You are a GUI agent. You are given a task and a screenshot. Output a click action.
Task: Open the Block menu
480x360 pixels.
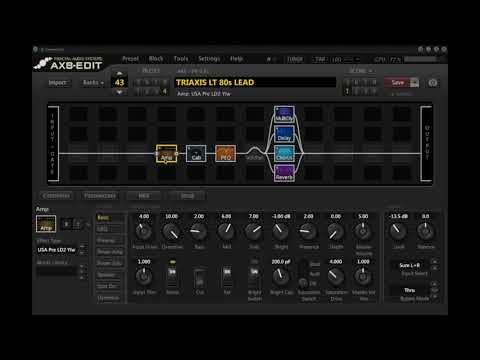[156, 59]
